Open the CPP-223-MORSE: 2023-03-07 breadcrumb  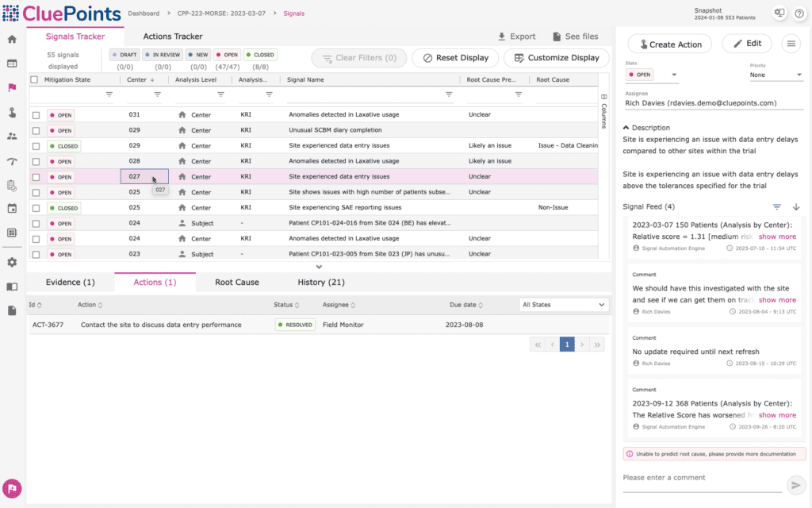pyautogui.click(x=221, y=13)
